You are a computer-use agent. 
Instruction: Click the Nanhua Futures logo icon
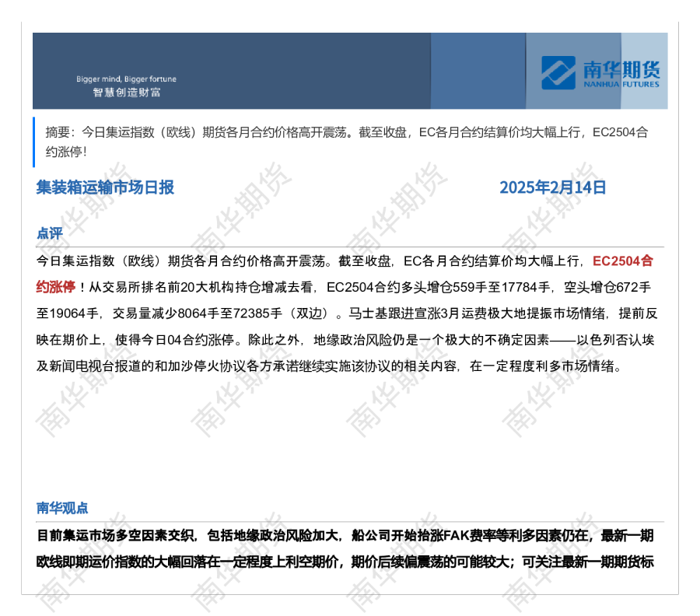(x=558, y=72)
